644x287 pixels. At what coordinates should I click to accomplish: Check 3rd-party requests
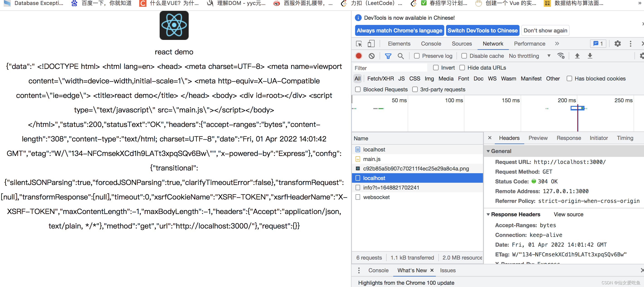[415, 89]
